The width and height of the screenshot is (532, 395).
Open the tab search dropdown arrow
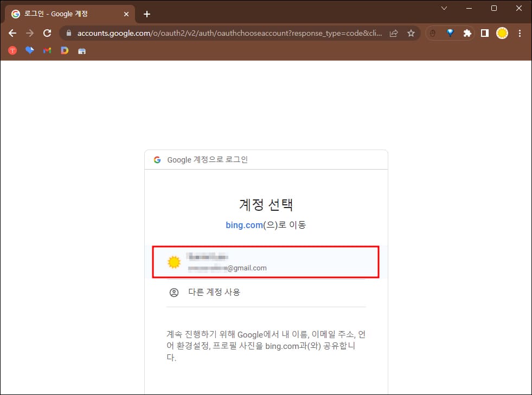coord(444,8)
